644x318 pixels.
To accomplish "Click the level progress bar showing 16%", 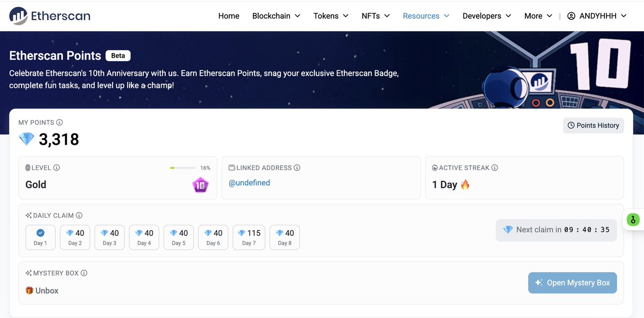I will [x=182, y=168].
